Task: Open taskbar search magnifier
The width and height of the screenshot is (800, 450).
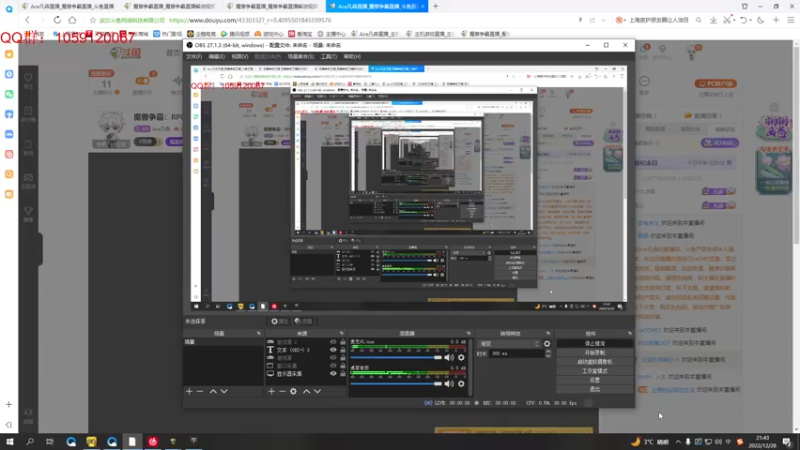Action: (x=30, y=442)
